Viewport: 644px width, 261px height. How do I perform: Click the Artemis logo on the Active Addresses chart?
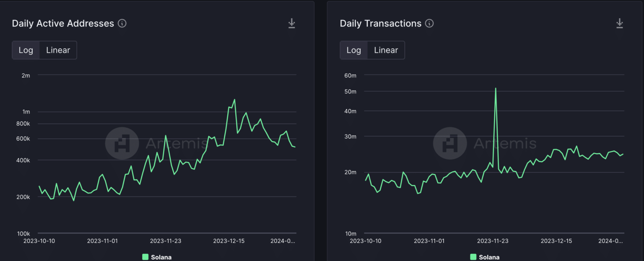coord(122,143)
